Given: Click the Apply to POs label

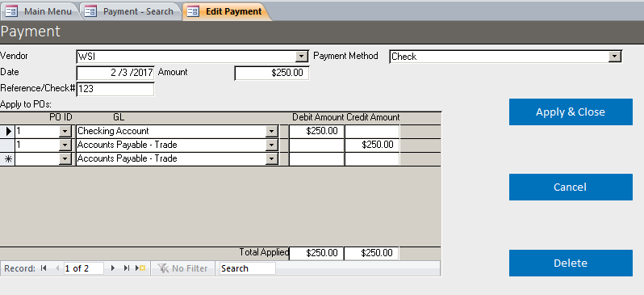Looking at the screenshot, I should (26, 104).
